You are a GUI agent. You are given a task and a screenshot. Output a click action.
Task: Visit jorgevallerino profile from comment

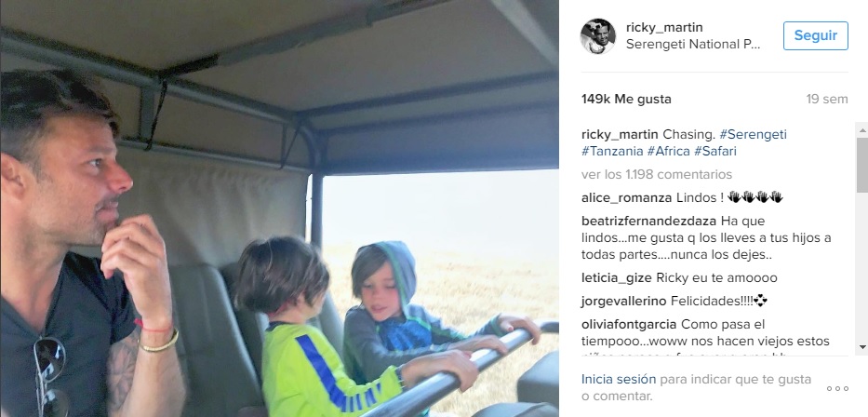[x=624, y=302]
